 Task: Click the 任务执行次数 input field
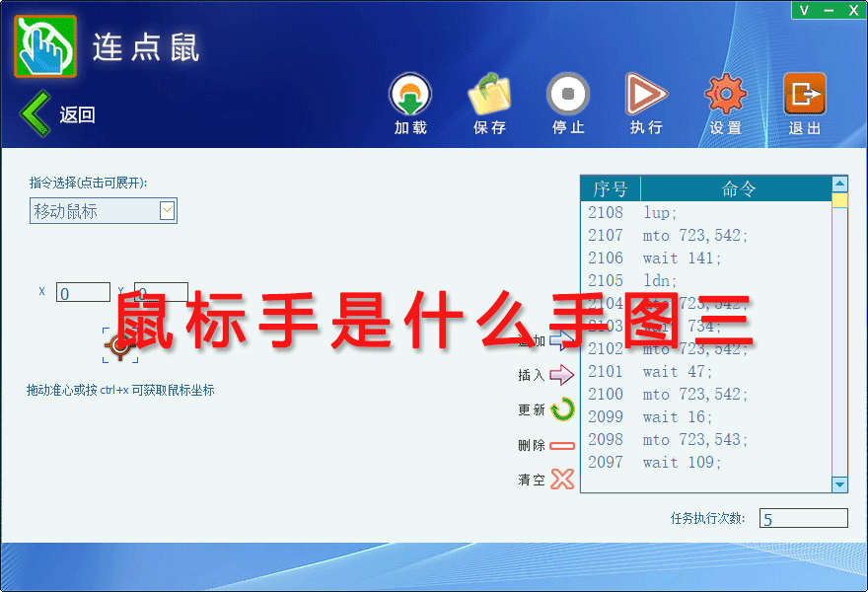coord(803,518)
